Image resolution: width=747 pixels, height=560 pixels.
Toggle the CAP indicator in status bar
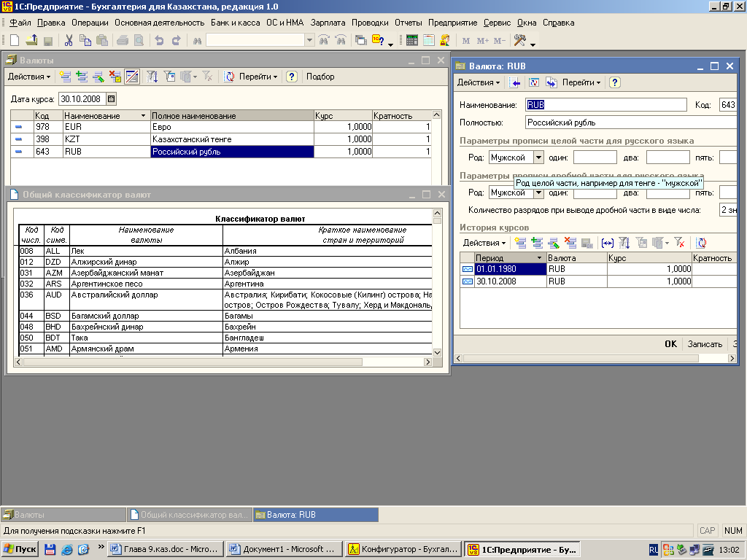pos(707,531)
